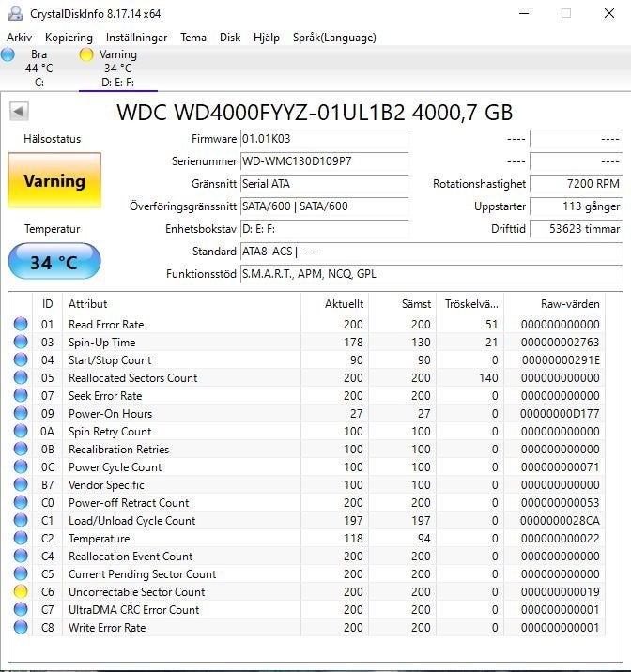Select the Reallocated Sectors Count attribute name

[133, 377]
